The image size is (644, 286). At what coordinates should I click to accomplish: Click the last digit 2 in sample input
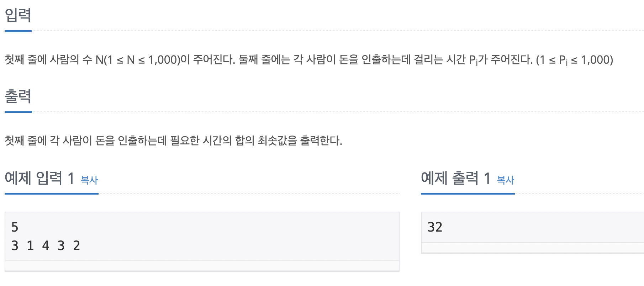point(76,245)
